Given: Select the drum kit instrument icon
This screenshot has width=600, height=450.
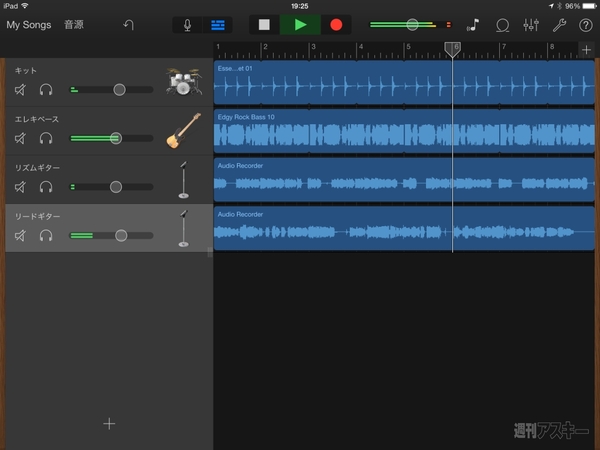Looking at the screenshot, I should [x=182, y=83].
